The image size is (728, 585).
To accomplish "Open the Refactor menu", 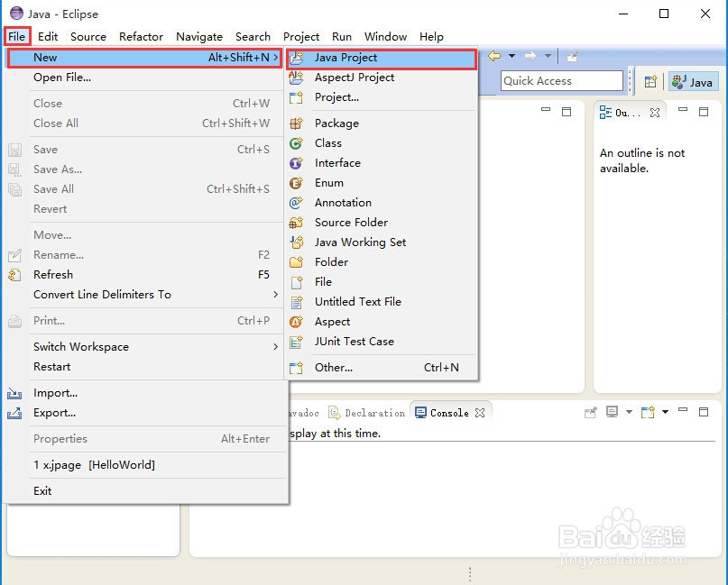I will click(x=141, y=37).
